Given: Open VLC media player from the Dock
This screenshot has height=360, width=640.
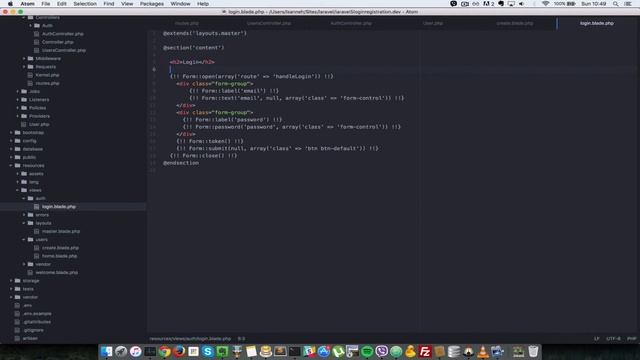Looking at the screenshot, I should click(483, 351).
